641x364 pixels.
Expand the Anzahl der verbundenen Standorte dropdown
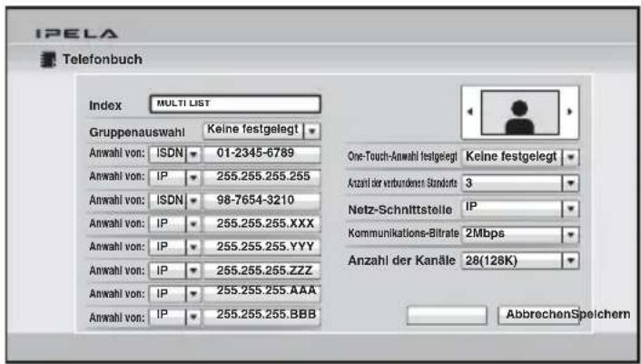[520, 183]
